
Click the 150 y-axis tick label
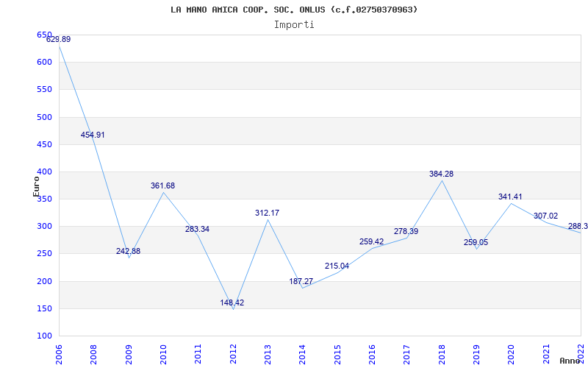pos(44,308)
